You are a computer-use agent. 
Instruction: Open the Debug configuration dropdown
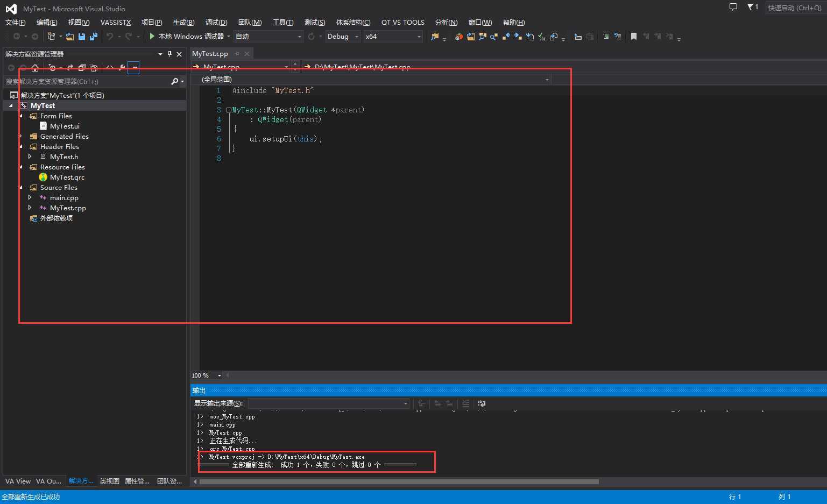[356, 37]
